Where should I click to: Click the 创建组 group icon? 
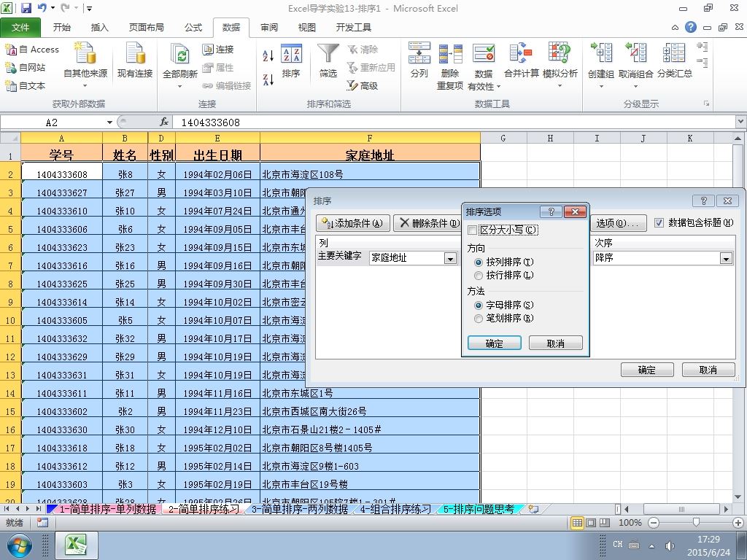pyautogui.click(x=601, y=52)
